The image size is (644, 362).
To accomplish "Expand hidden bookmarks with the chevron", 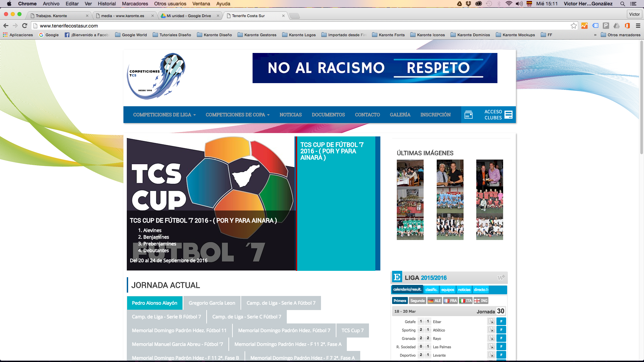I will pos(595,35).
